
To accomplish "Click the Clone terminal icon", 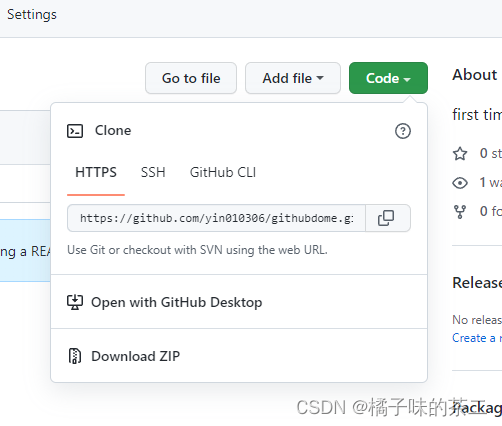I will point(75,131).
